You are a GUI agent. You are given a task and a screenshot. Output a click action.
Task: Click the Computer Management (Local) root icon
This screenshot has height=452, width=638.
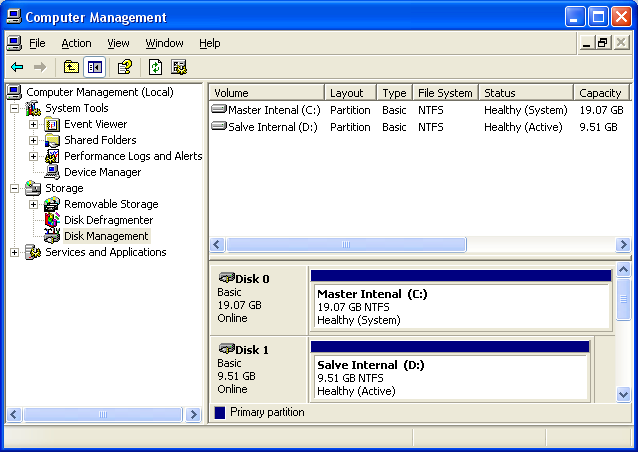pyautogui.click(x=14, y=92)
